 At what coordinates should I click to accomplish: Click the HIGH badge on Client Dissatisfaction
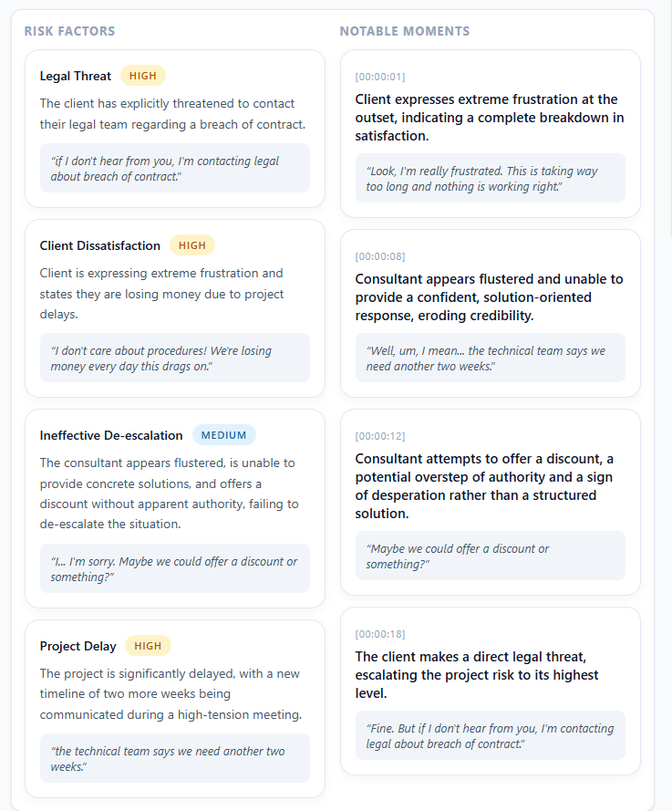(191, 245)
